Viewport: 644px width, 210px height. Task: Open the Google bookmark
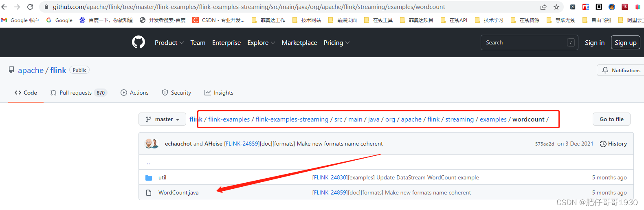pyautogui.click(x=59, y=20)
